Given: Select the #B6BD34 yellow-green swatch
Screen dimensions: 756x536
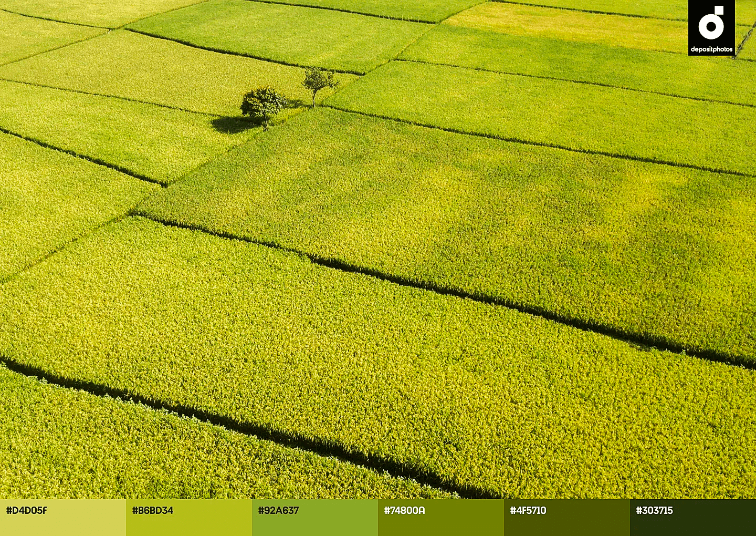Looking at the screenshot, I should (189, 518).
